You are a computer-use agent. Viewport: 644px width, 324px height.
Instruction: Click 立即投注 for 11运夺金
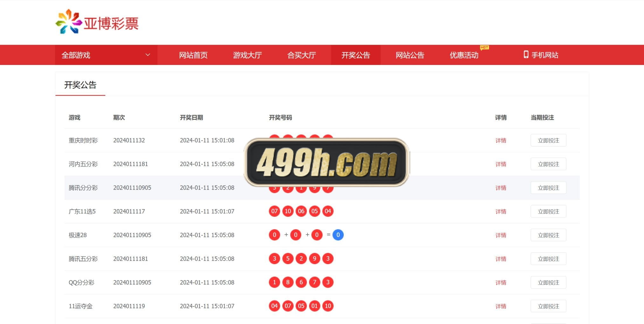(x=548, y=306)
